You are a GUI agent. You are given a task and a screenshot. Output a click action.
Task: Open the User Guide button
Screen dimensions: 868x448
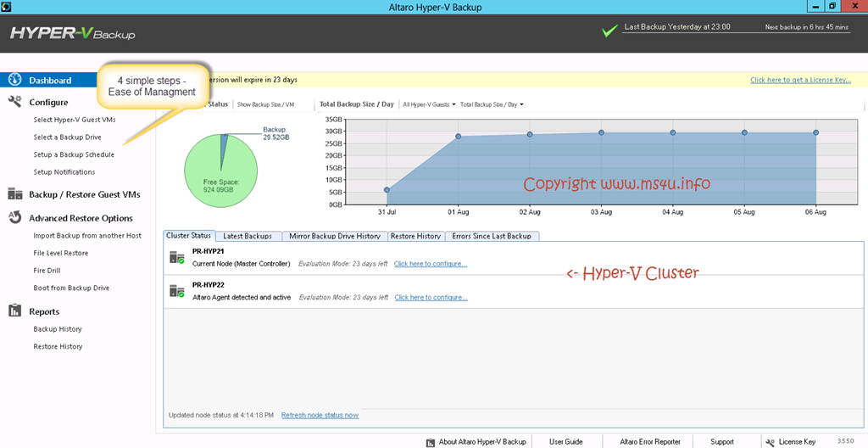point(565,442)
